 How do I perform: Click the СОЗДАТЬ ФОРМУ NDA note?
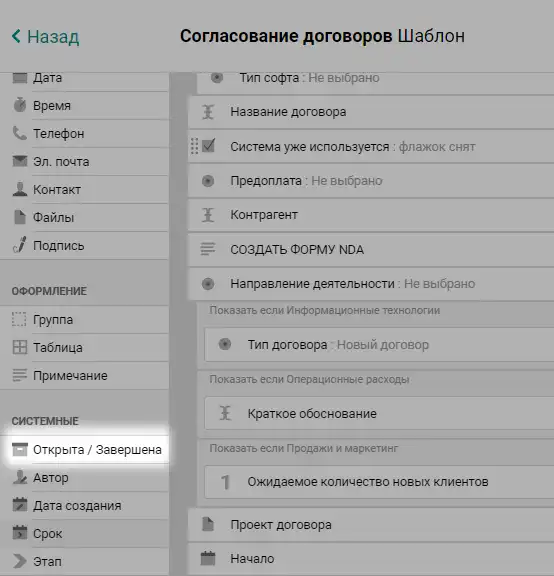371,249
